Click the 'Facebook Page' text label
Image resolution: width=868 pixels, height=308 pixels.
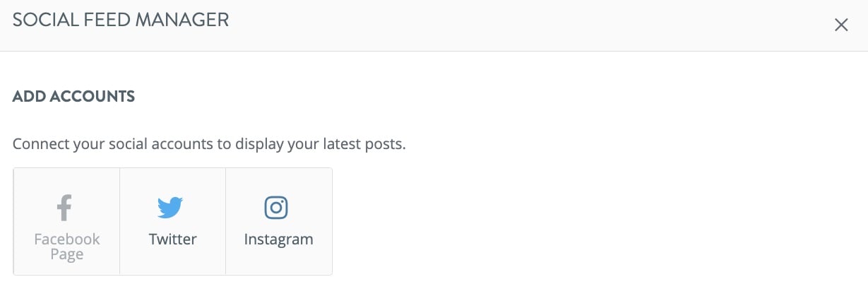click(x=67, y=247)
